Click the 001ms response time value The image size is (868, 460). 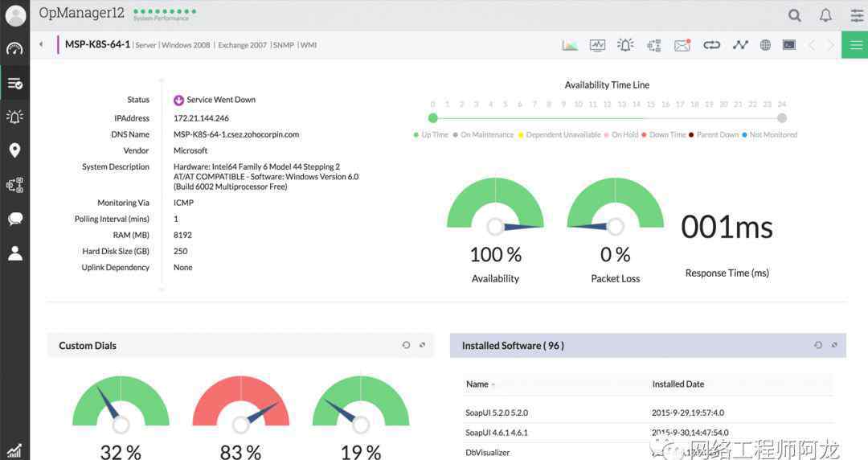click(x=727, y=228)
